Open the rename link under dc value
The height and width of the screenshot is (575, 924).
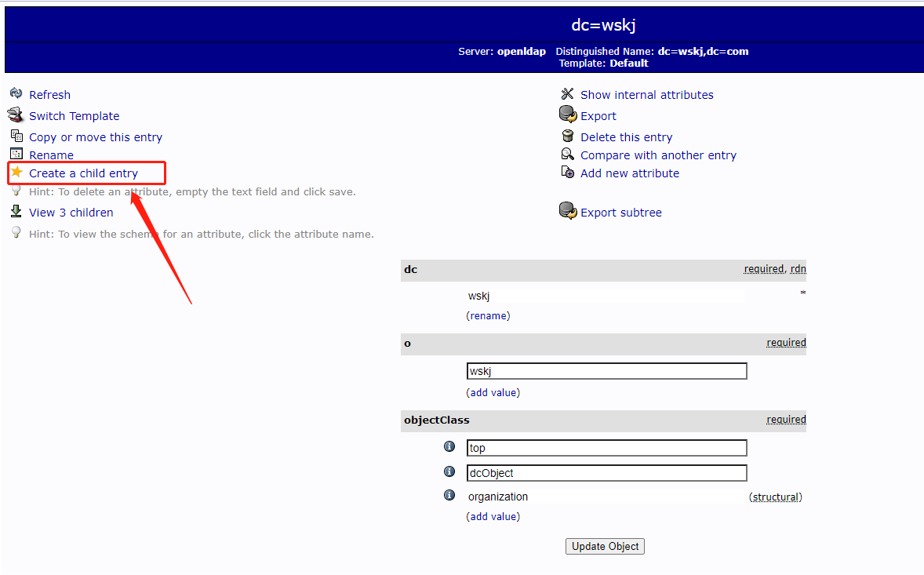[x=488, y=315]
